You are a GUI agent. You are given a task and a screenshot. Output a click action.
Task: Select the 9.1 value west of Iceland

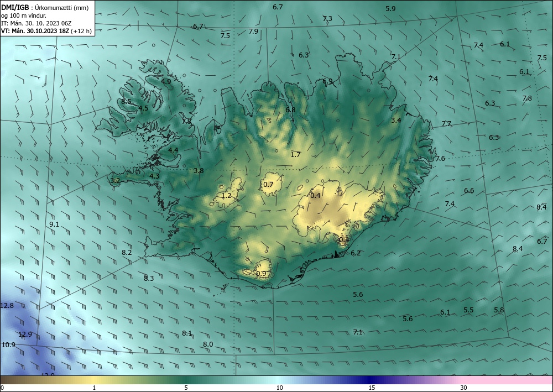[54, 224]
